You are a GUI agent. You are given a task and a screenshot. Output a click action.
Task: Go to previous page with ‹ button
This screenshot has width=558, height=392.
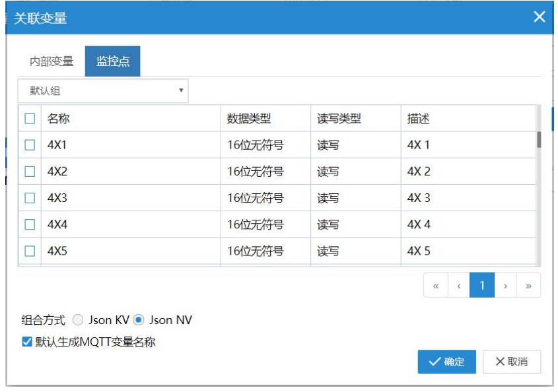click(x=459, y=285)
